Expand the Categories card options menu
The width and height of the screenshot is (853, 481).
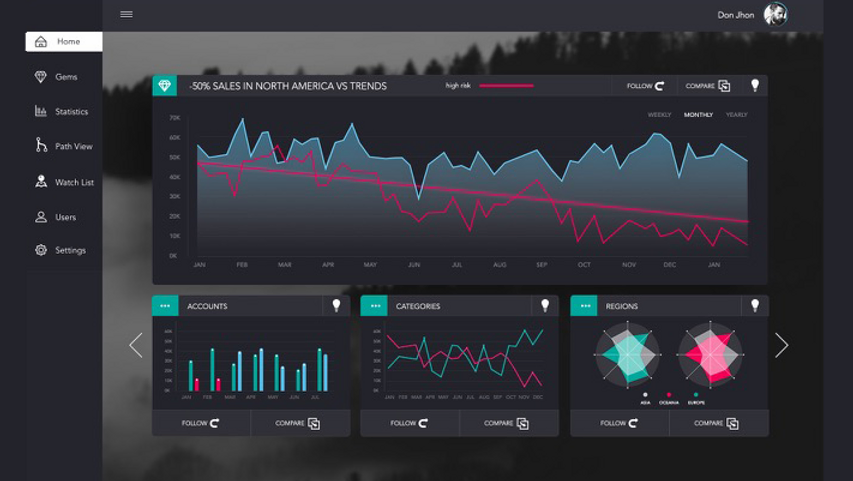click(374, 306)
